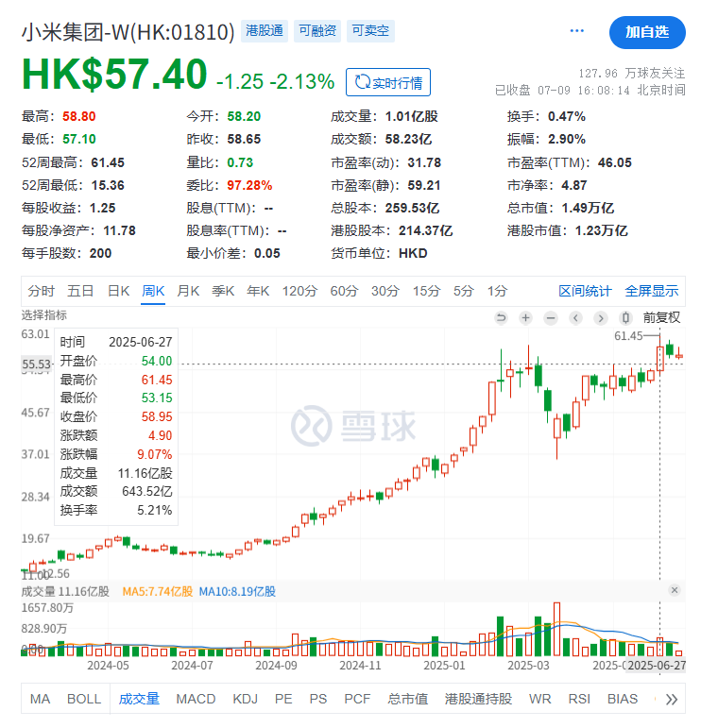
Task: Click the 52周最高 value 61.45
Action: tap(108, 162)
